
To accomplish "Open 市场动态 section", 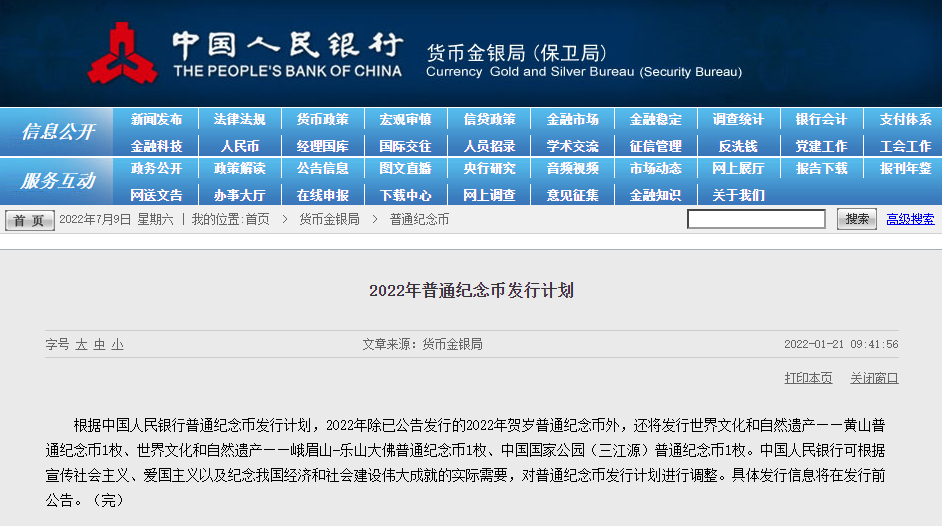I will (x=655, y=169).
